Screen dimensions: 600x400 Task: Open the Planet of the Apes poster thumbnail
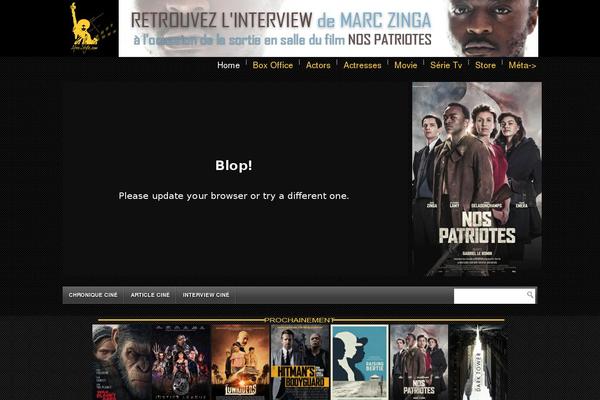pos(122,362)
